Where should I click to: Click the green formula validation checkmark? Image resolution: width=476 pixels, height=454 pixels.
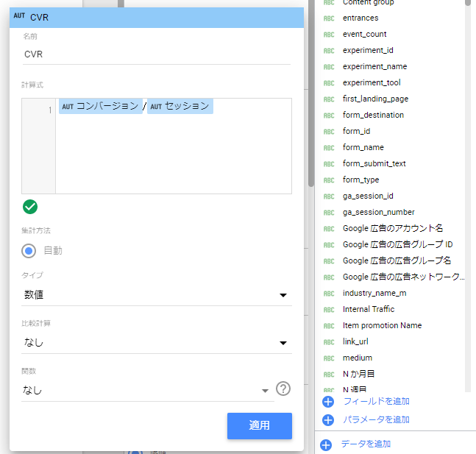[x=30, y=207]
